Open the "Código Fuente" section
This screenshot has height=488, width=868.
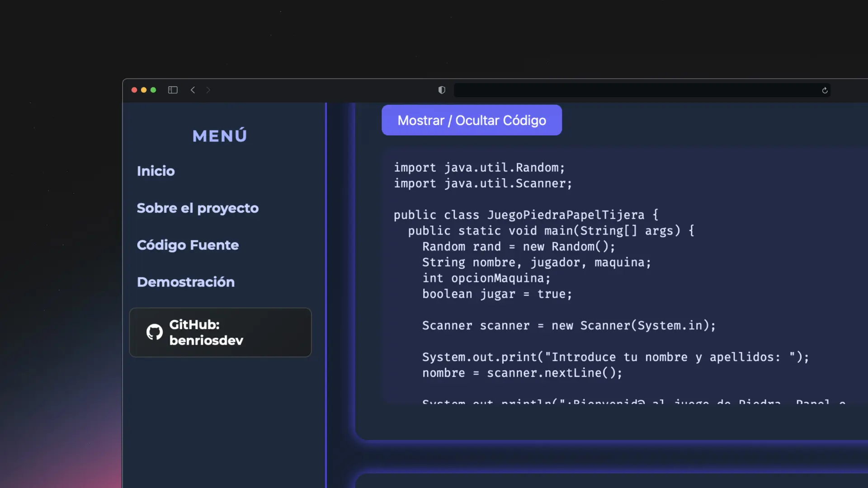pos(188,245)
